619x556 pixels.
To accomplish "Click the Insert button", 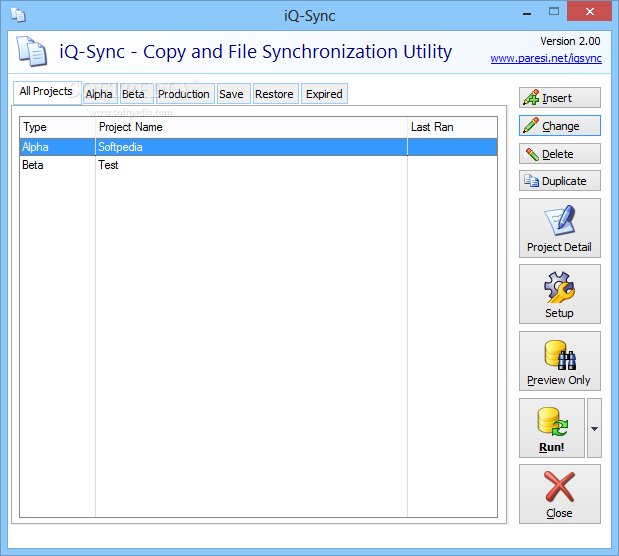I will click(559, 98).
